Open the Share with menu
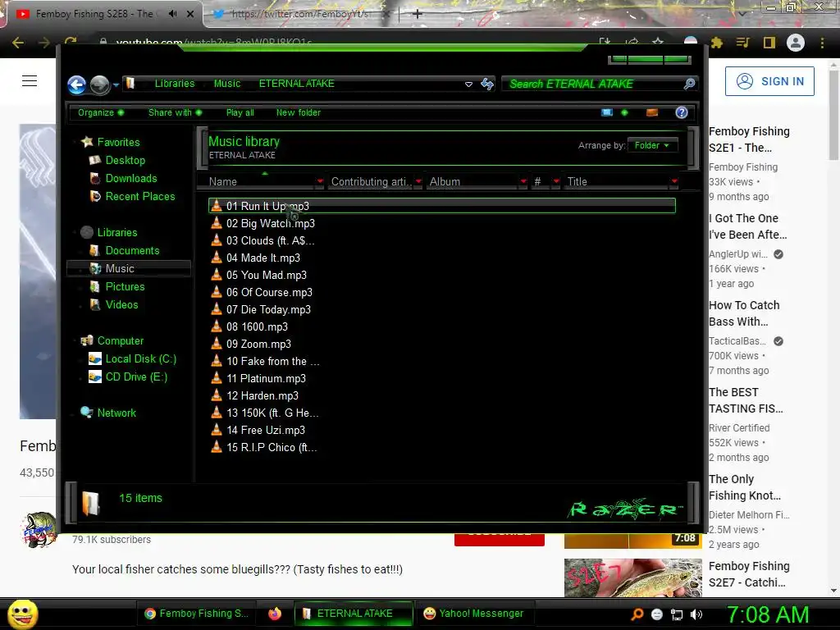This screenshot has width=840, height=630. (175, 112)
